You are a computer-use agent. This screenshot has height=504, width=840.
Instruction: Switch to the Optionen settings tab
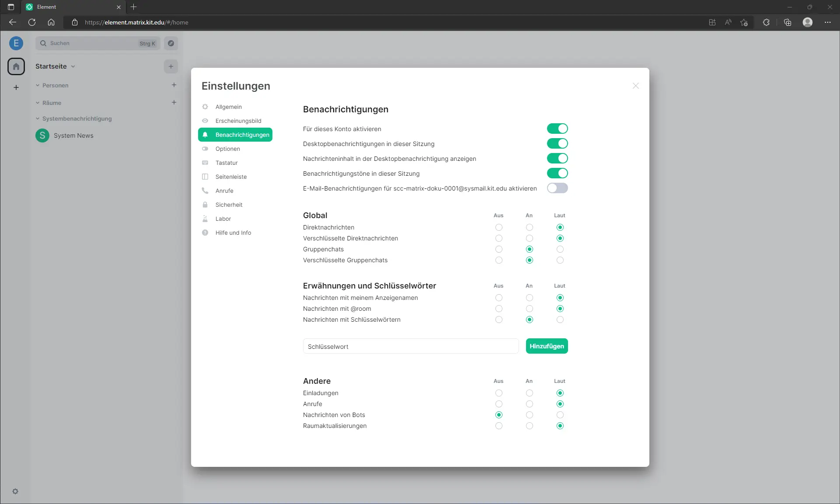pyautogui.click(x=227, y=149)
